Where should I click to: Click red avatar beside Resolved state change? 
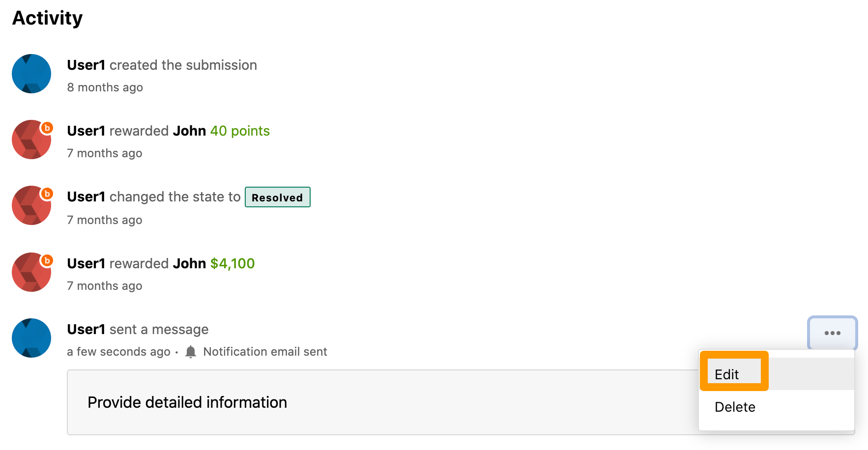pyautogui.click(x=31, y=205)
